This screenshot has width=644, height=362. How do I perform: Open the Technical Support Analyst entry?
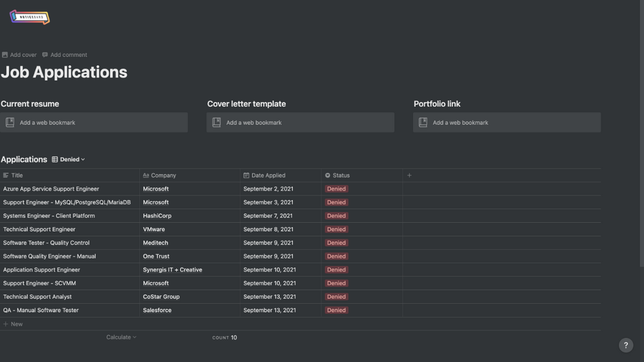point(37,297)
